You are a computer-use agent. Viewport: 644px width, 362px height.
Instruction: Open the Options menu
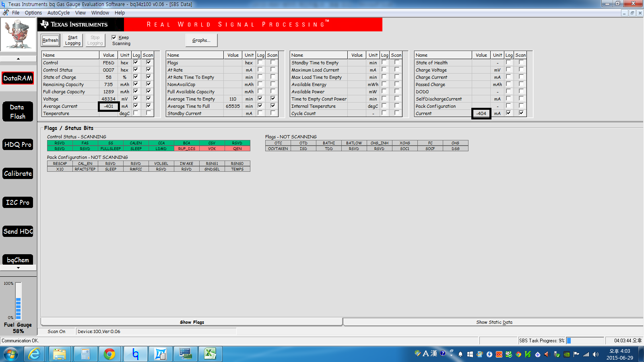click(x=33, y=12)
